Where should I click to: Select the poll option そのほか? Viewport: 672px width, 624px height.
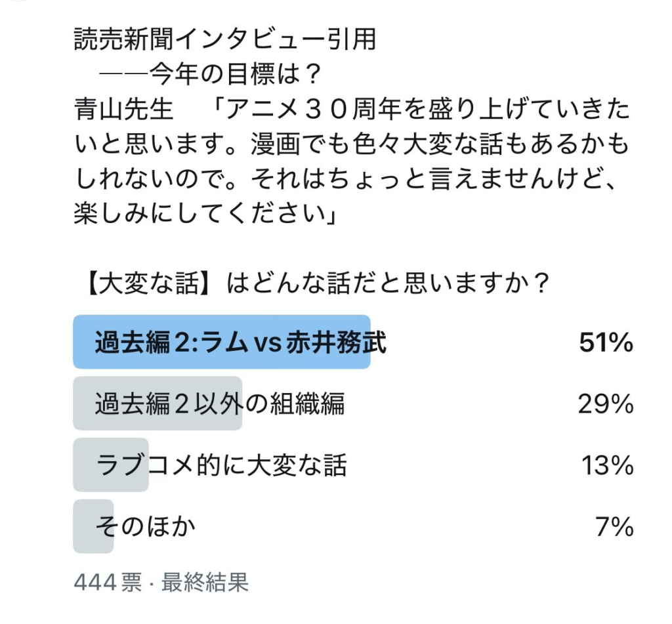click(145, 527)
